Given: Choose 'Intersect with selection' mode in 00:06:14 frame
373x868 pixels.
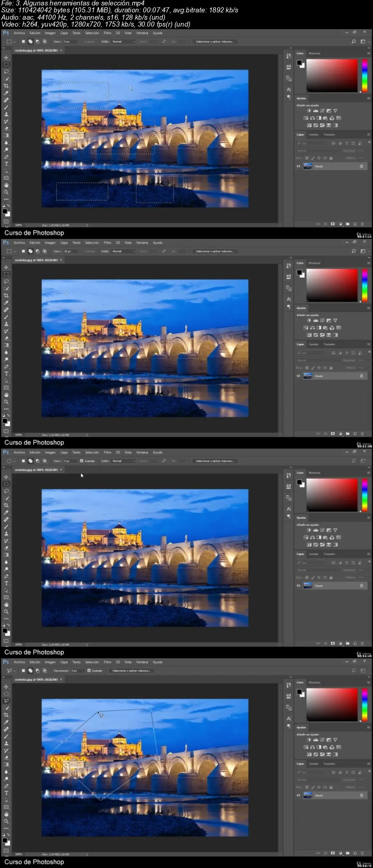Looking at the screenshot, I should click(x=45, y=671).
